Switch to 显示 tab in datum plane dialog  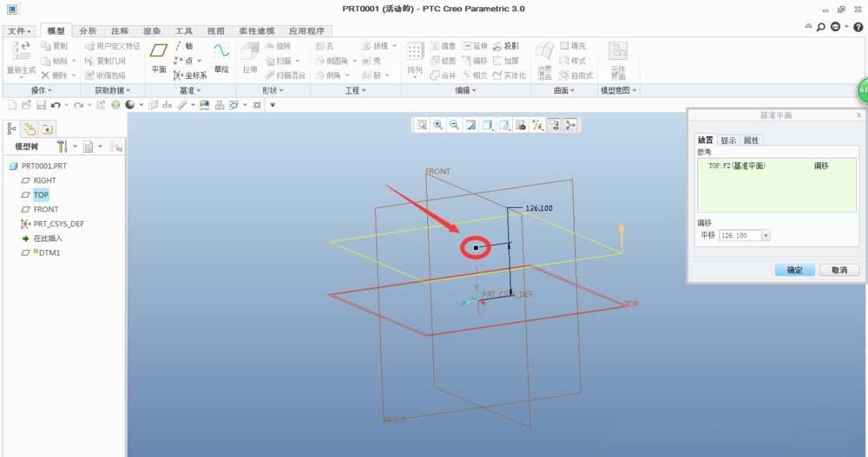728,140
